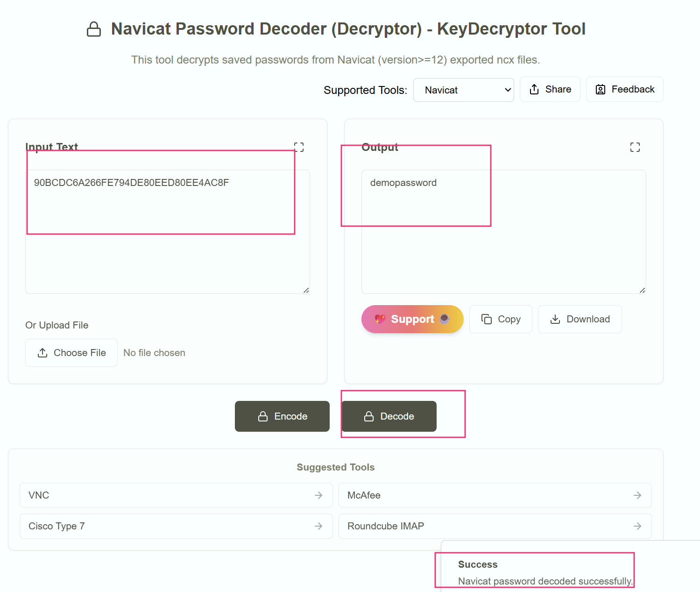700x592 pixels.
Task: Expand the Output area to fullscreen
Action: (635, 147)
